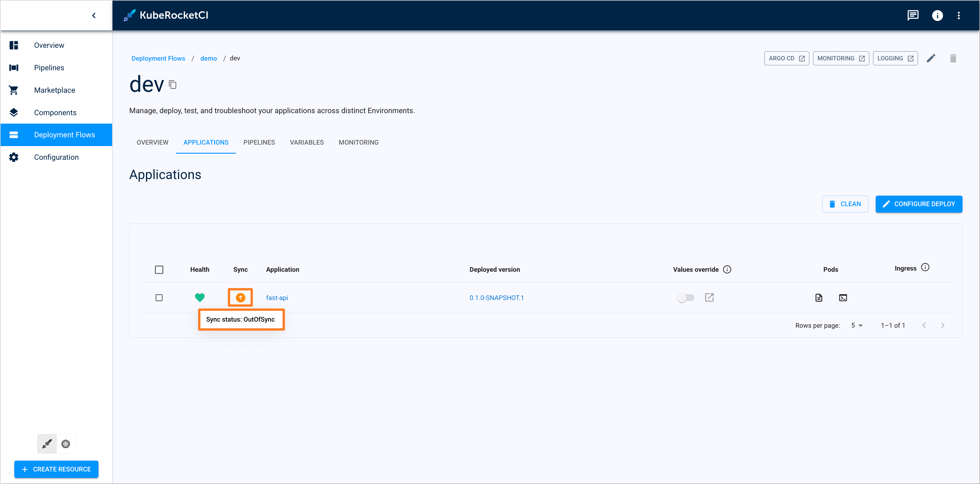The height and width of the screenshot is (484, 980).
Task: Click the edit pencil icon for dev
Action: (x=931, y=58)
